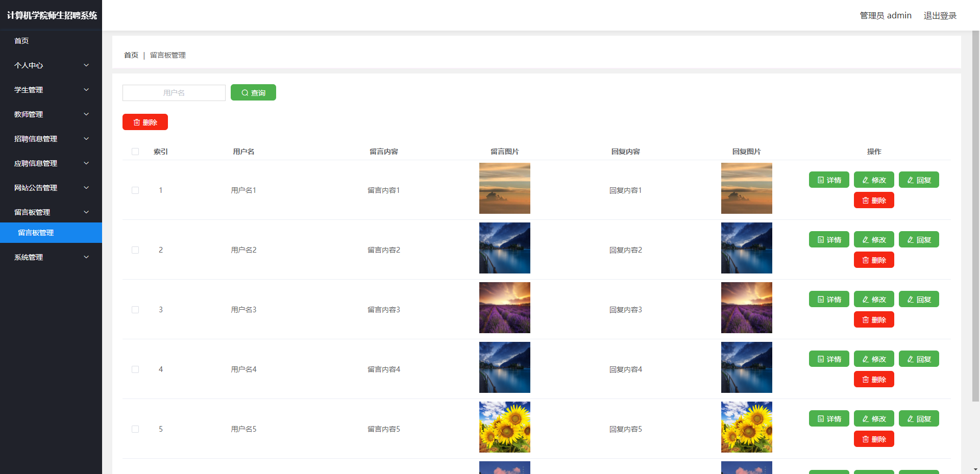The image size is (980, 474).
Task: Check the checkbox for row 2
Action: pyautogui.click(x=135, y=250)
